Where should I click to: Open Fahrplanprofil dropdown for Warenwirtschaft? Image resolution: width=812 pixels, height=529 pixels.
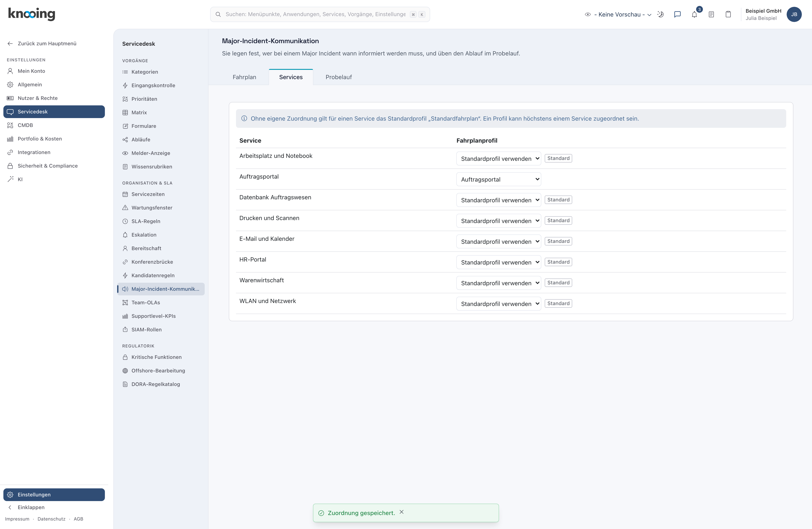pos(498,283)
